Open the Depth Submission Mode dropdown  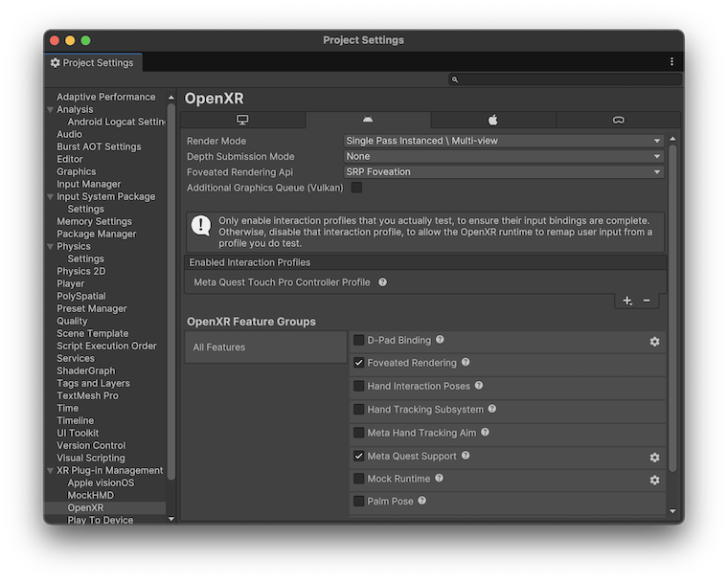504,156
